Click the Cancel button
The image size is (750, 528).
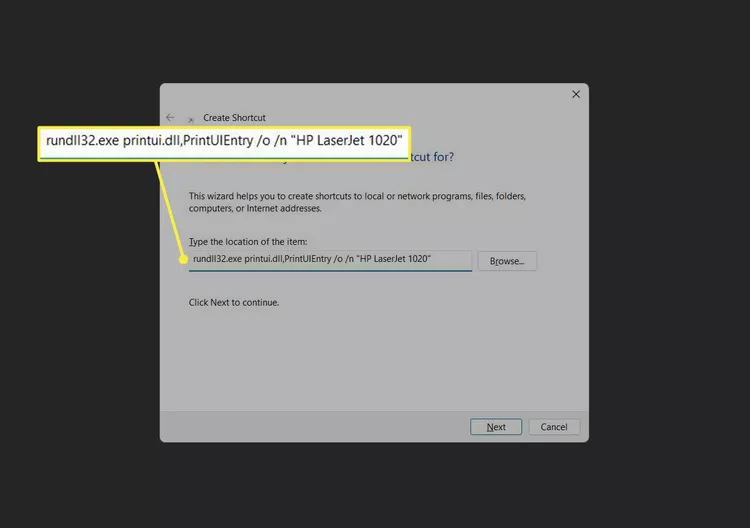pyautogui.click(x=554, y=427)
